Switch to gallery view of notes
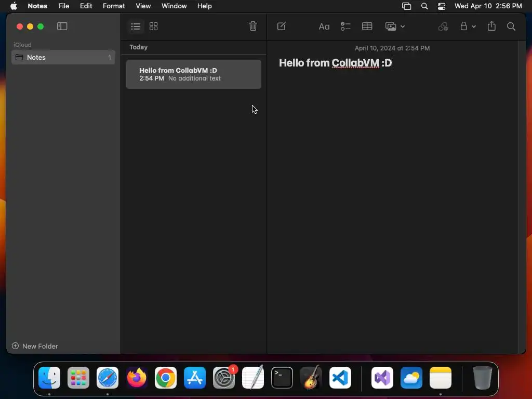532x399 pixels. [154, 26]
